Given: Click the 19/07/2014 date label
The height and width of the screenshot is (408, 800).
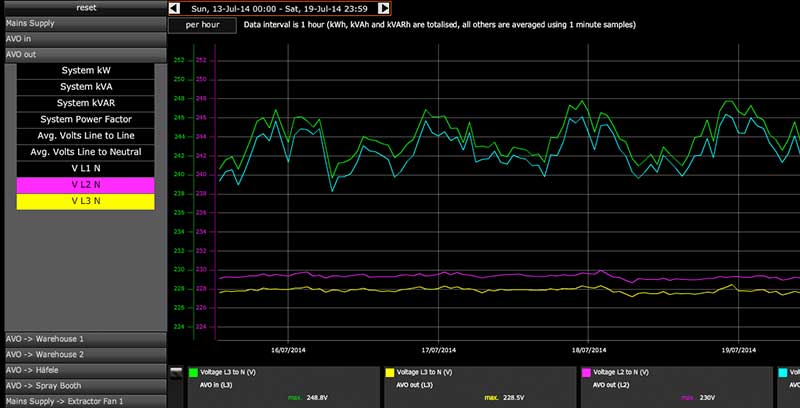Looking at the screenshot, I should click(x=739, y=350).
